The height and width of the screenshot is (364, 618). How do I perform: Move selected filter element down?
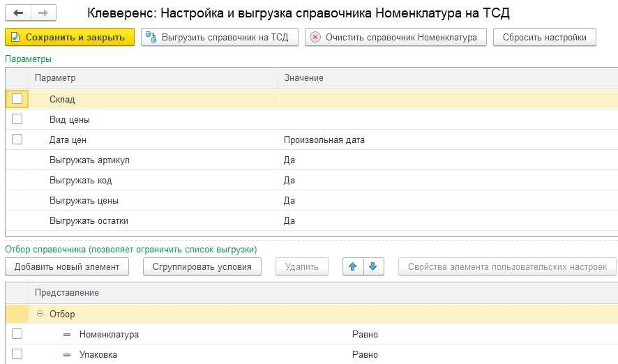click(x=373, y=266)
